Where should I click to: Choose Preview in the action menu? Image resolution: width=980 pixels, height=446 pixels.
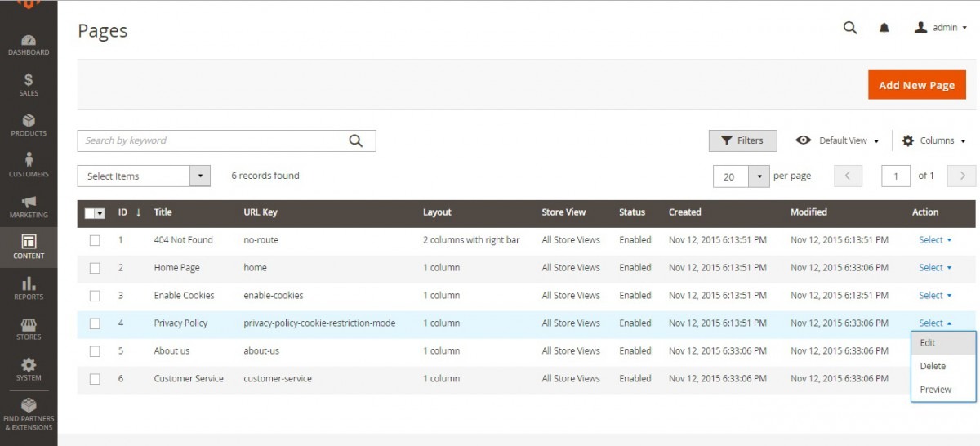click(943, 390)
